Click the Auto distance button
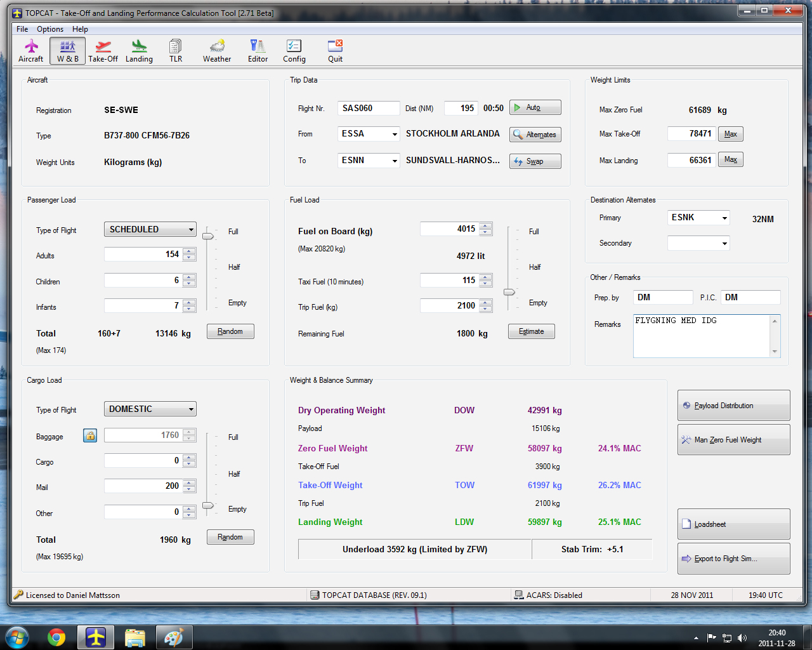812x650 pixels. (535, 107)
